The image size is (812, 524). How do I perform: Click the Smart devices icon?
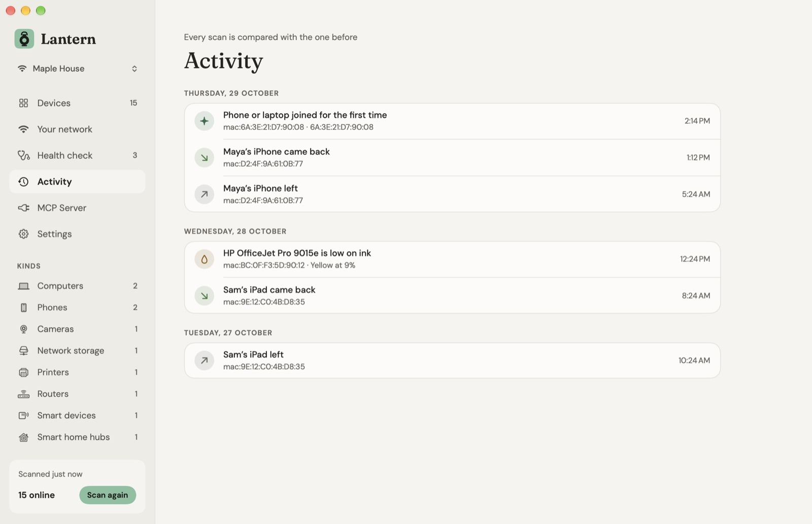click(23, 415)
